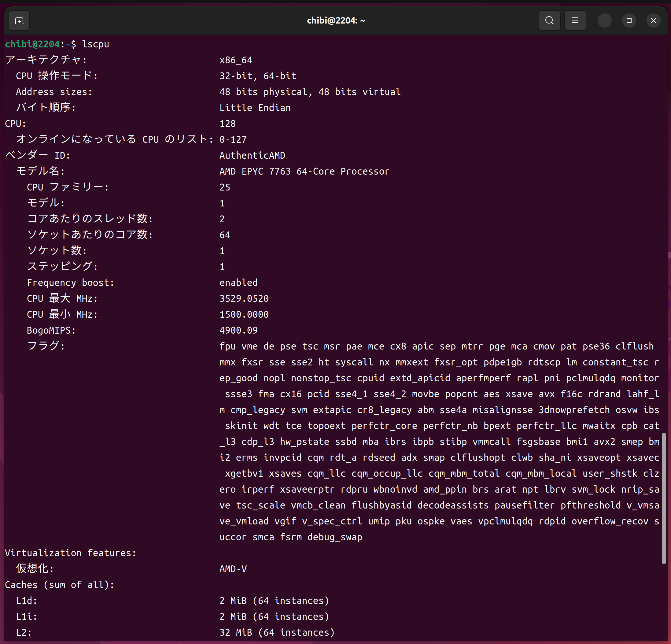Click the AuthenticAMD vendor ID value
Screen dimensions: 671x644
coord(252,155)
